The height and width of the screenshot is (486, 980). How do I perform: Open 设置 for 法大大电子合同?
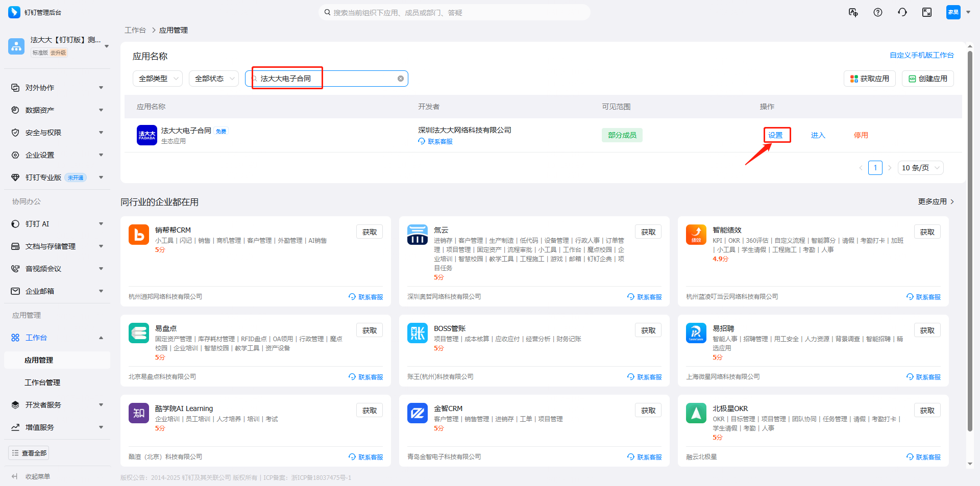click(776, 135)
